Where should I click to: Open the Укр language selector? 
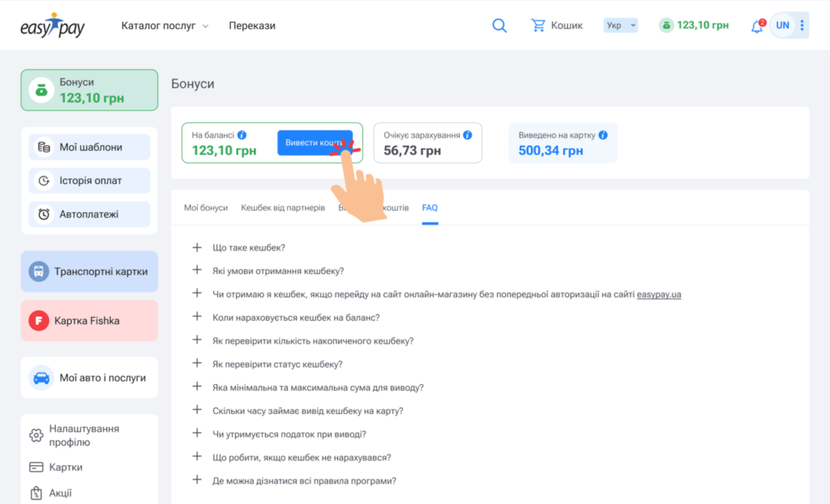(621, 25)
